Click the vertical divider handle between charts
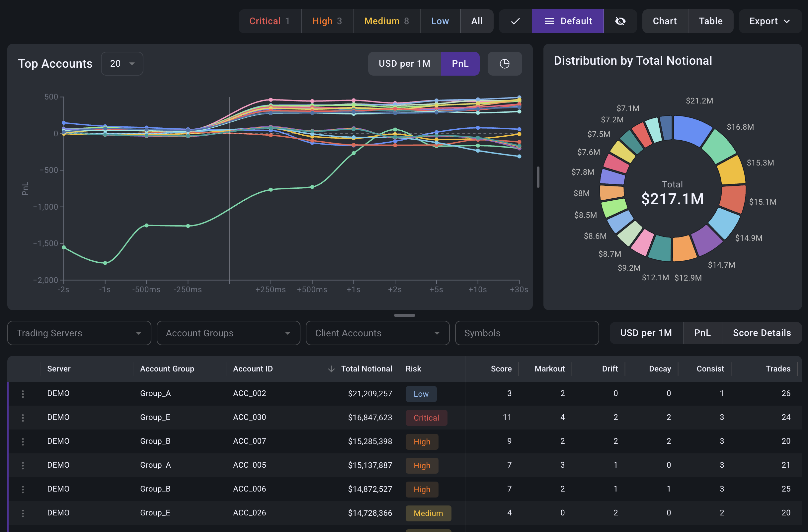The height and width of the screenshot is (532, 808). point(538,176)
